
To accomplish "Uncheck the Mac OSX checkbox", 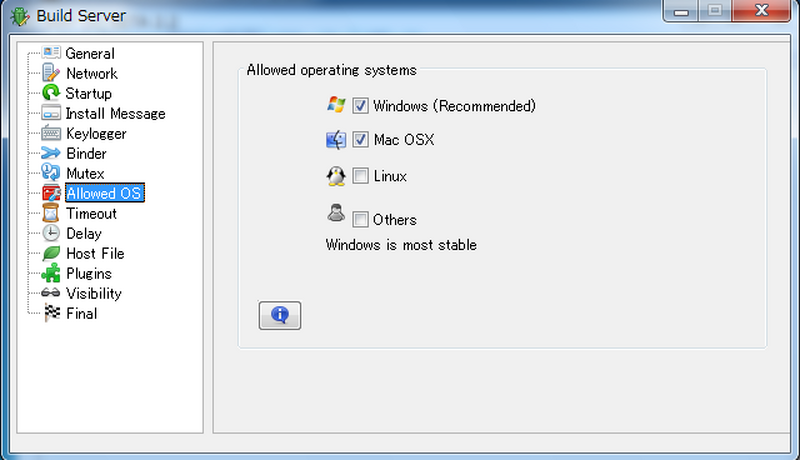I will pyautogui.click(x=361, y=140).
